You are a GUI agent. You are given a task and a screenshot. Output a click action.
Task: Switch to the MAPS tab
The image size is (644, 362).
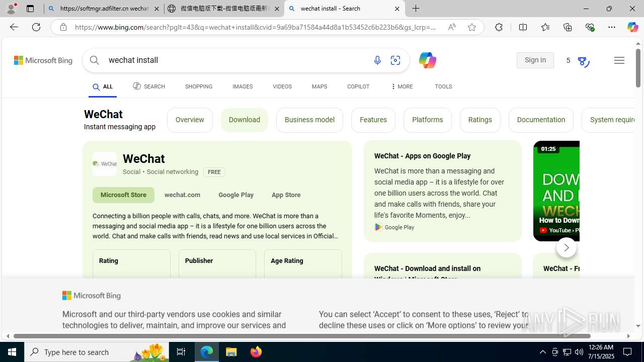click(319, 86)
